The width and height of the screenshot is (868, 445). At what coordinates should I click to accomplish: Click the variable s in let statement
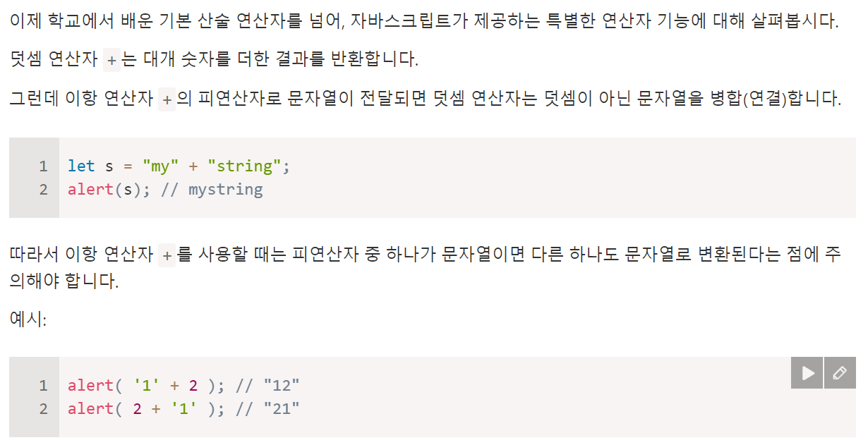pos(109,166)
